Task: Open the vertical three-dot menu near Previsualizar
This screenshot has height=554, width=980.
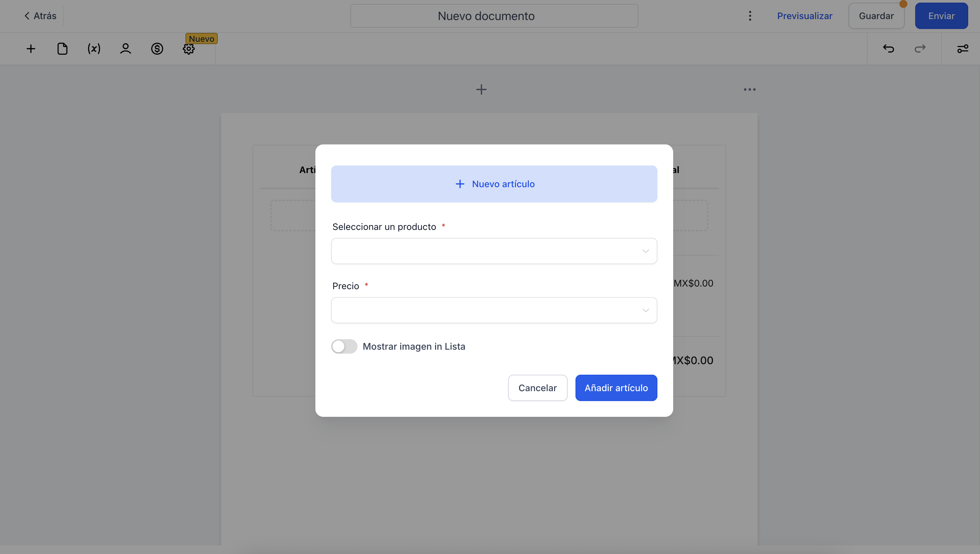Action: pyautogui.click(x=750, y=16)
